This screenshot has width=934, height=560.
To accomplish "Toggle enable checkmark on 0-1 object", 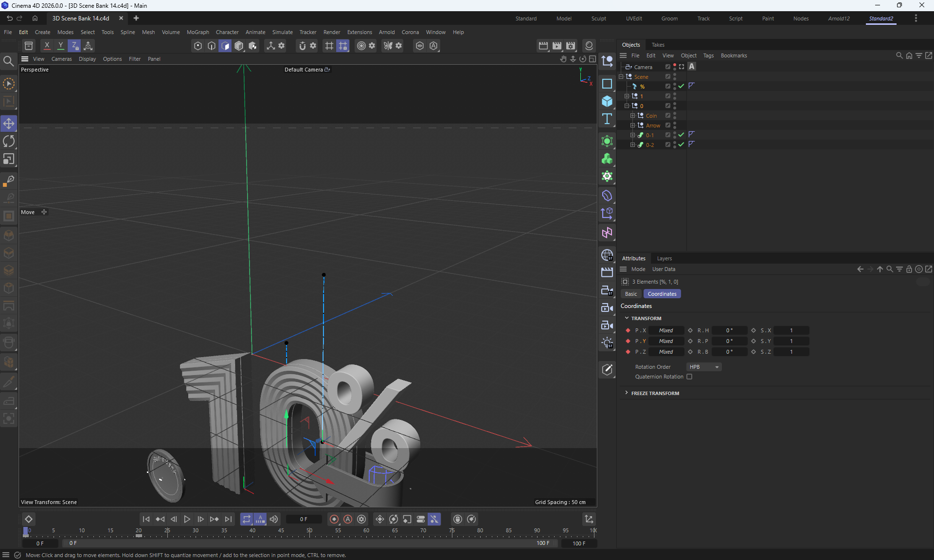I will (x=682, y=135).
